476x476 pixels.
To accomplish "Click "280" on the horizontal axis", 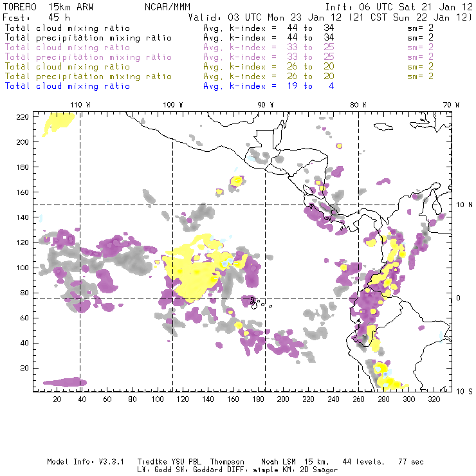I will [384, 399].
